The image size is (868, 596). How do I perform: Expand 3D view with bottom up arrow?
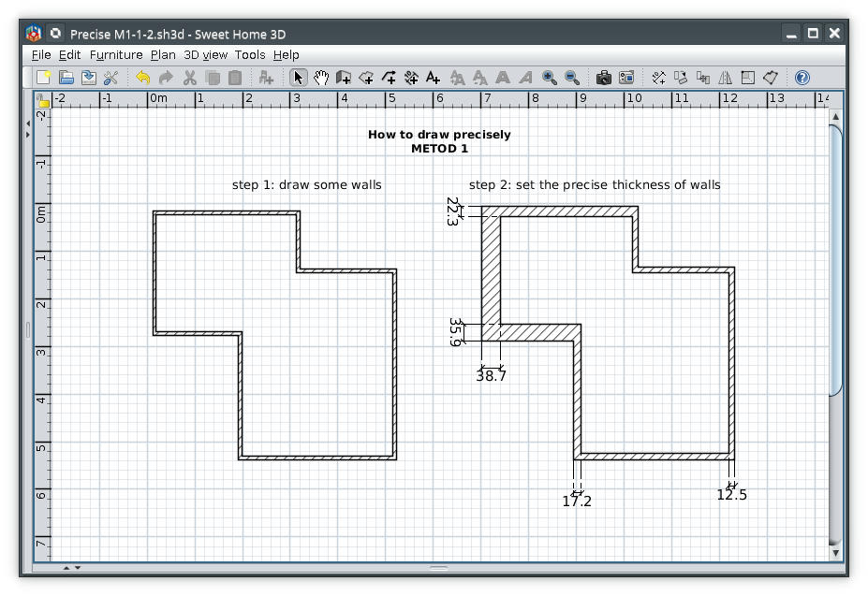click(66, 567)
